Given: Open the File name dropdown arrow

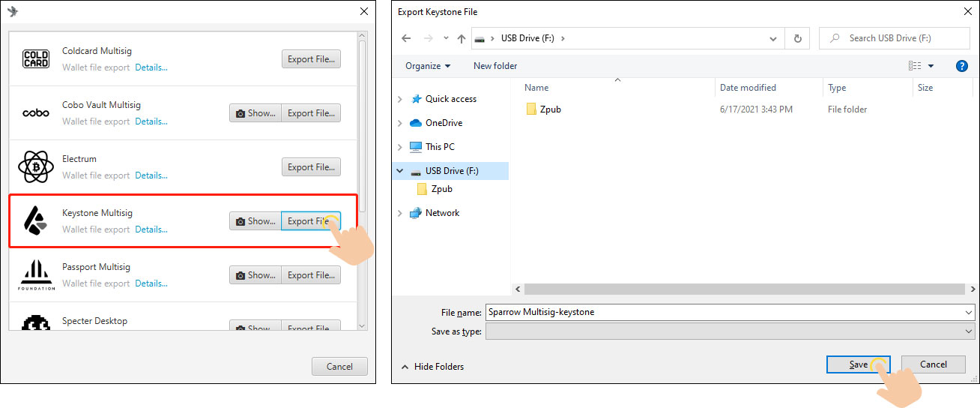Looking at the screenshot, I should pos(968,312).
